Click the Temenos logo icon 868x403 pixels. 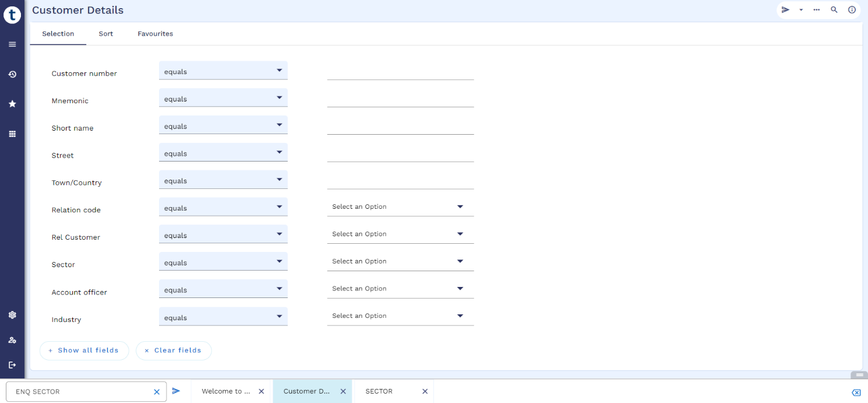point(12,15)
